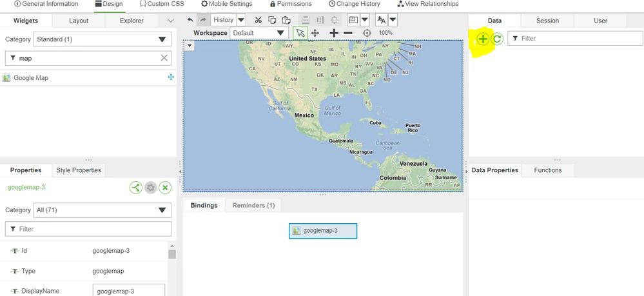Open the Style Properties tab
Viewport: 644px width, 296px height.
(x=79, y=170)
